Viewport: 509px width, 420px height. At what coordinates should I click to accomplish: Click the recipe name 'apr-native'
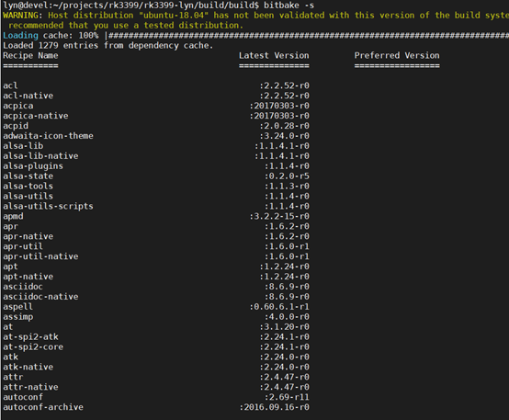(28, 237)
